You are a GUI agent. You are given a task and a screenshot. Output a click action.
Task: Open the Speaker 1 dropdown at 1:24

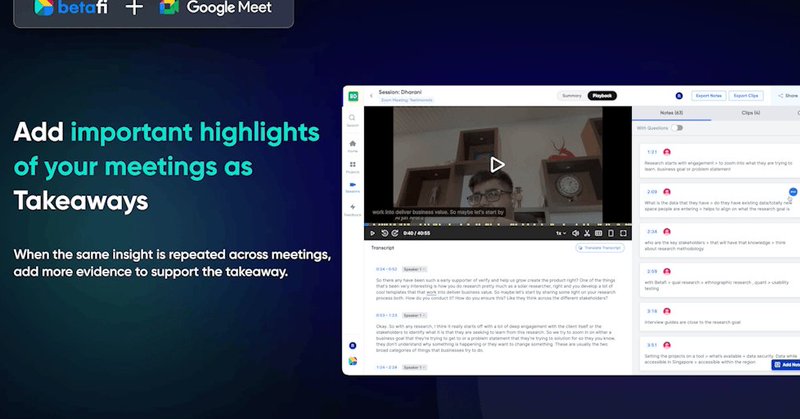point(414,367)
